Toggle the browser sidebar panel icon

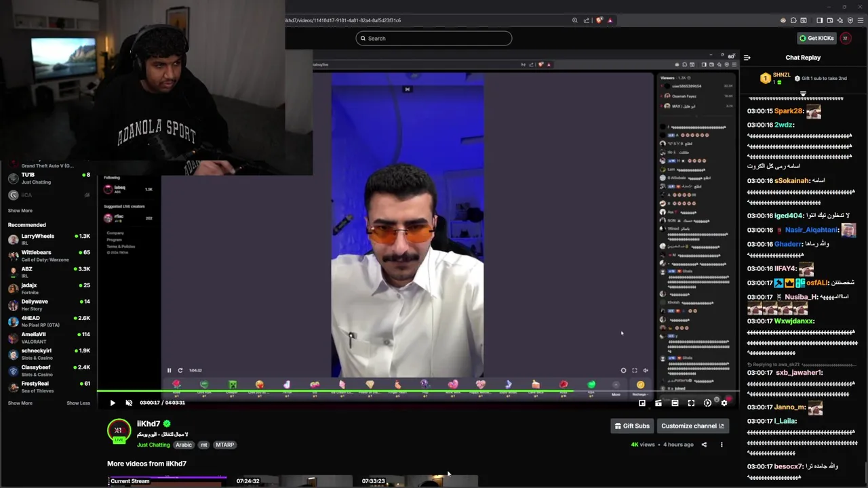[819, 20]
